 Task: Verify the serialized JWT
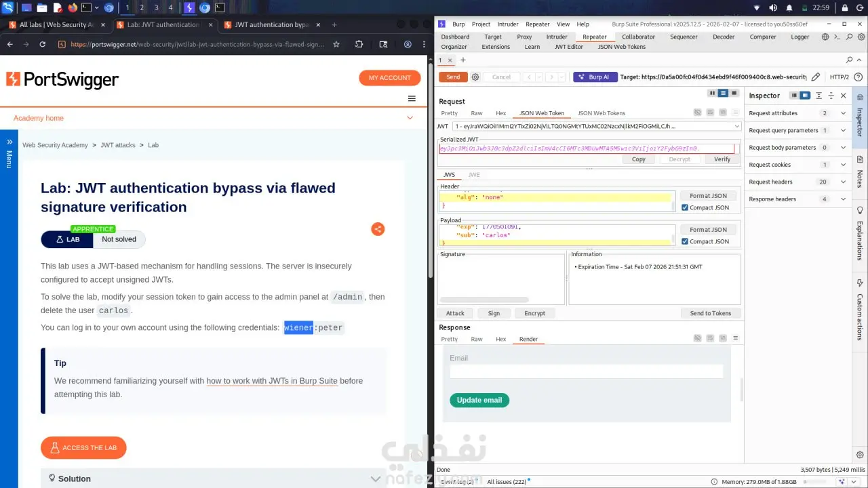[x=722, y=159]
